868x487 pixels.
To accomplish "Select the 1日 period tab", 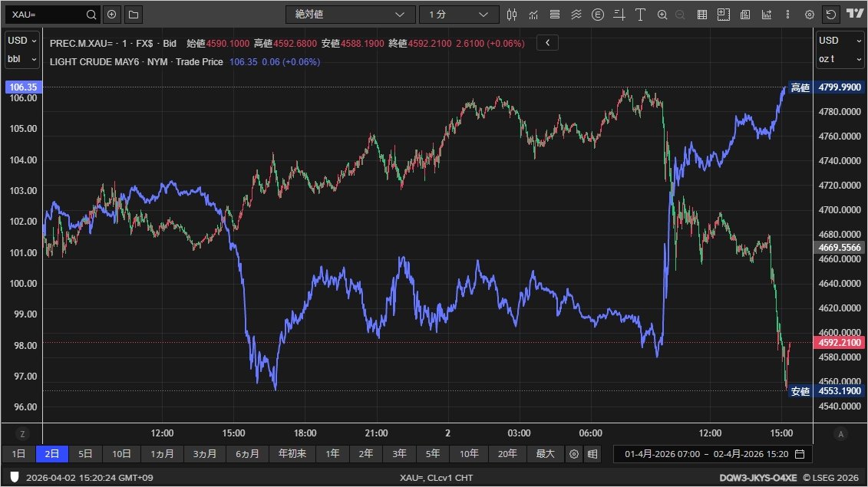I will point(19,454).
